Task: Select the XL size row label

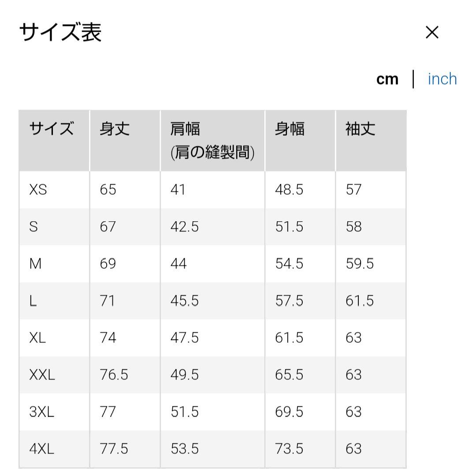Action: [x=37, y=338]
